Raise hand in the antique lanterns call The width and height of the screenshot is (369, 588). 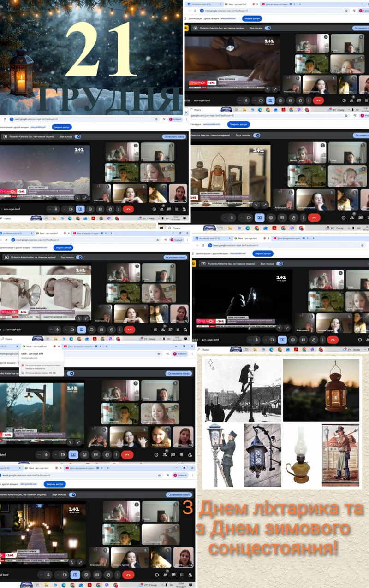292,218
